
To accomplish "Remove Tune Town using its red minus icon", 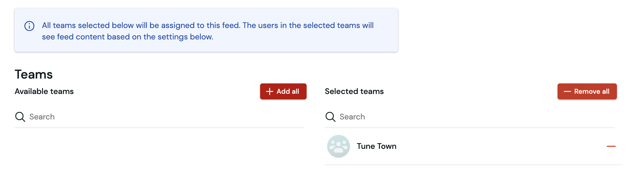I will [x=611, y=146].
